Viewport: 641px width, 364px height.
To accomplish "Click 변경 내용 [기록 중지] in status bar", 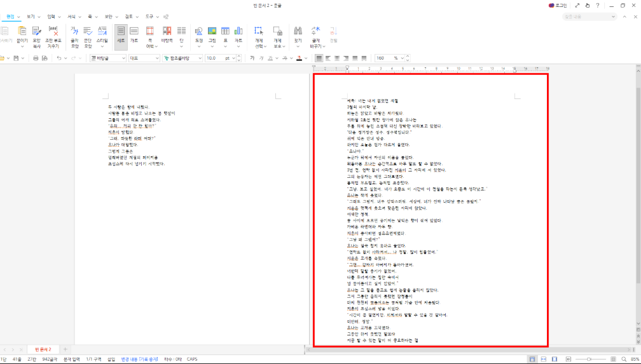I will pos(139,360).
